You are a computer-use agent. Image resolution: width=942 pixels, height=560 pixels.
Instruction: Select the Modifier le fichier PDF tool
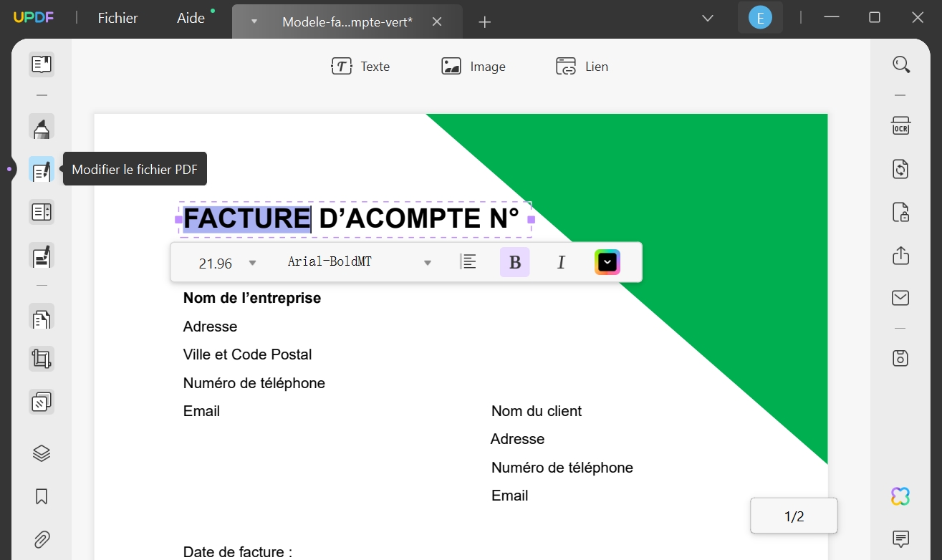tap(41, 170)
